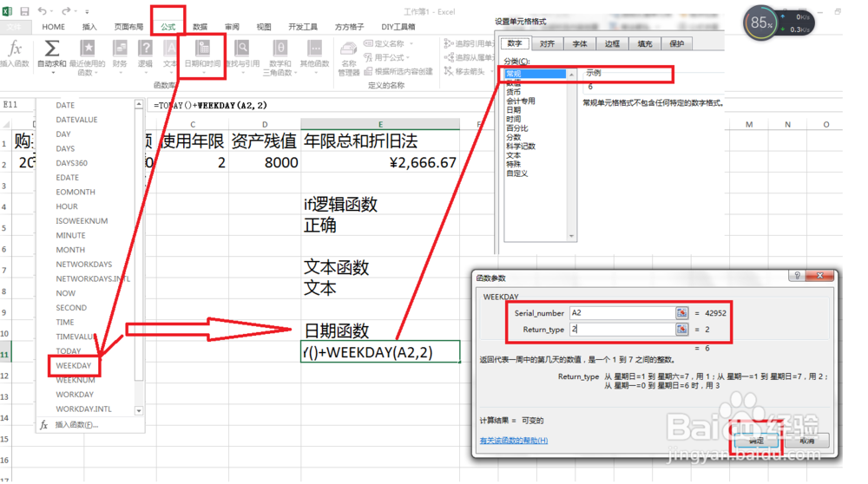This screenshot has width=868, height=484.
Task: Choose NETWORKDAYS.INTL from the function list
Action: pos(93,278)
